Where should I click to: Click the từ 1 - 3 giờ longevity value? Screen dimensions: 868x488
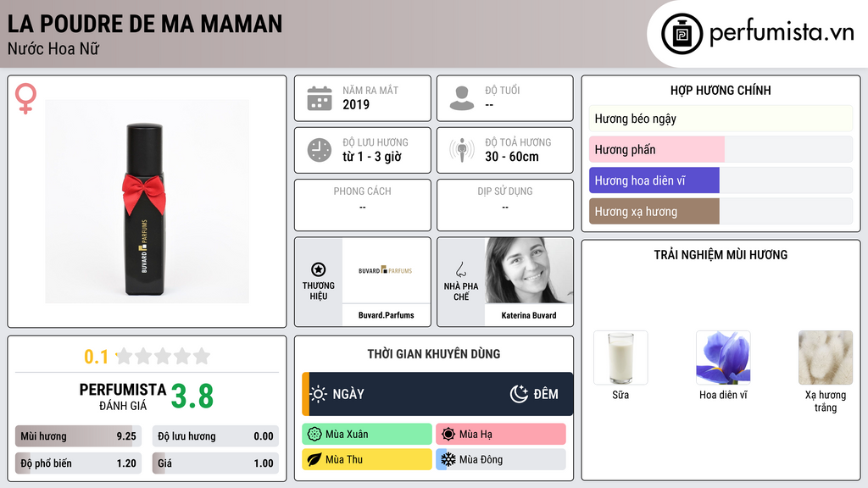pyautogui.click(x=372, y=157)
